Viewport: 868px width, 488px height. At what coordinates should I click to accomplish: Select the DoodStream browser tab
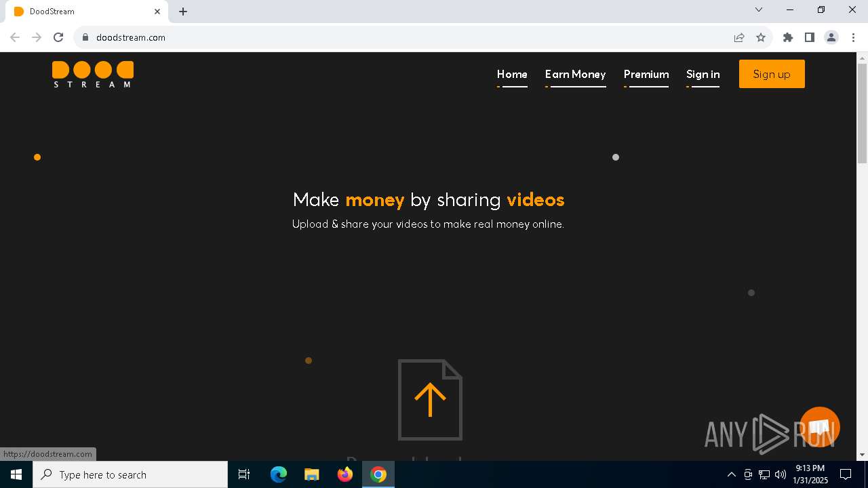coord(86,12)
